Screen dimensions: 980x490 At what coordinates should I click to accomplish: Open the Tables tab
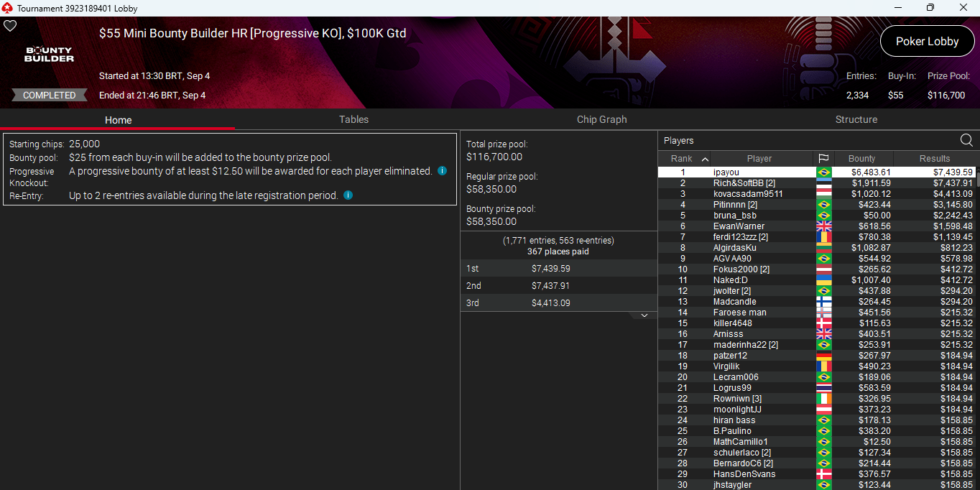353,119
